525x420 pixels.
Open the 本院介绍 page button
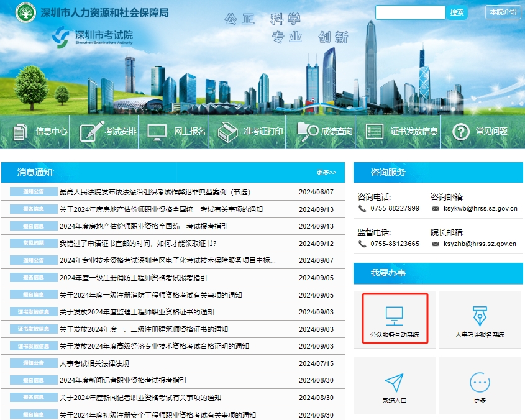coord(503,12)
